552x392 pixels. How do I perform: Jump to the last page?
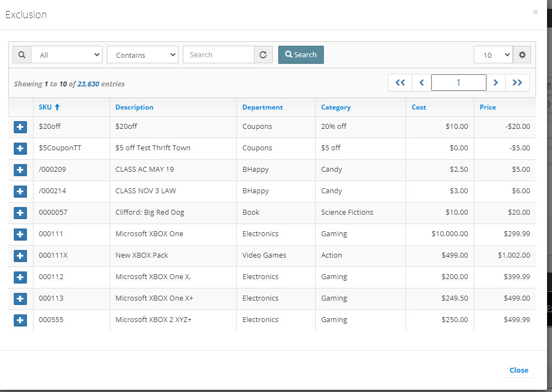pos(517,83)
